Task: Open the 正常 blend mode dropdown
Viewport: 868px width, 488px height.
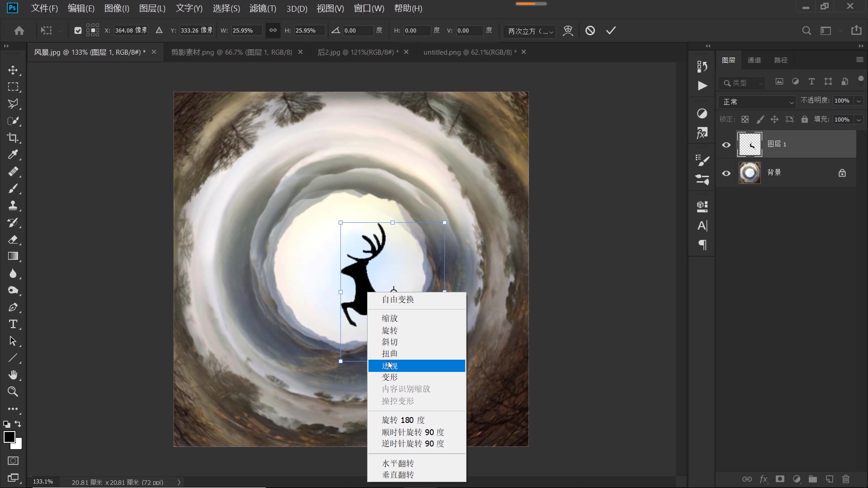Action: click(x=757, y=102)
